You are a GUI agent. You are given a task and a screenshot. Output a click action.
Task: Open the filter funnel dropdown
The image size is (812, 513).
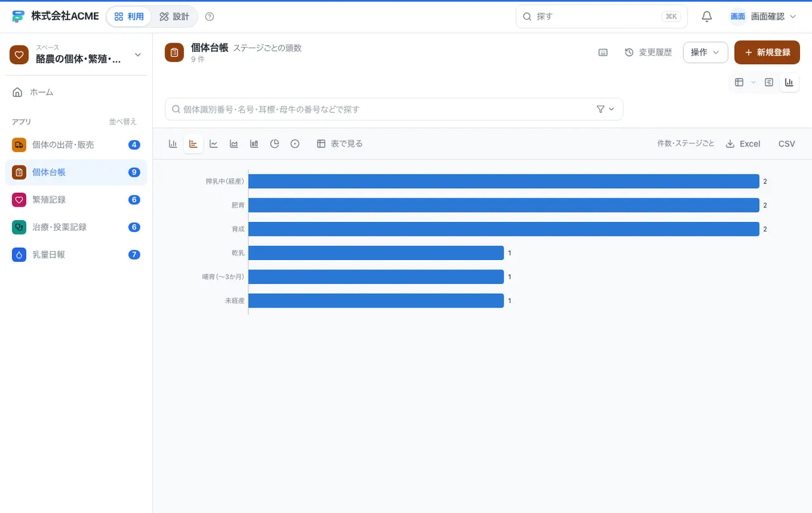(x=606, y=109)
